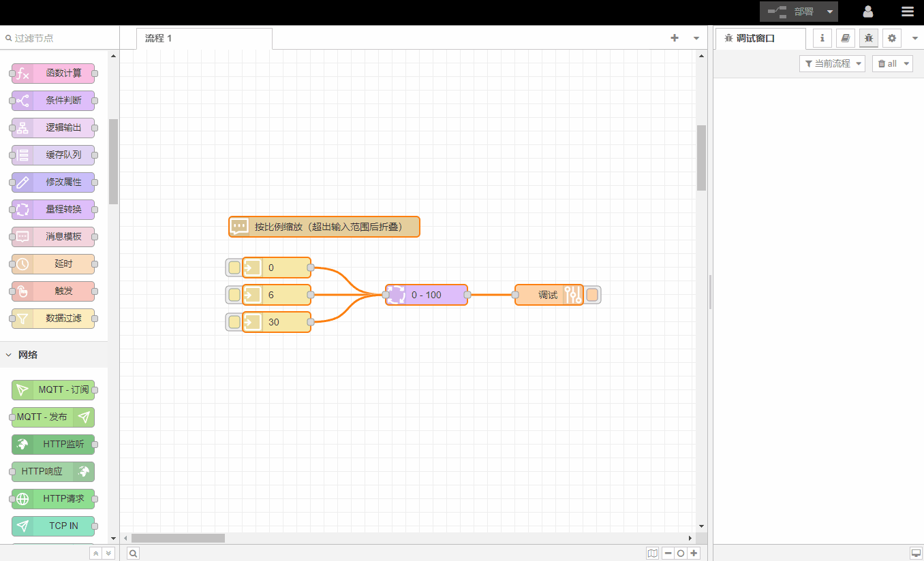Trigger the inject node labeled 0

click(x=234, y=268)
